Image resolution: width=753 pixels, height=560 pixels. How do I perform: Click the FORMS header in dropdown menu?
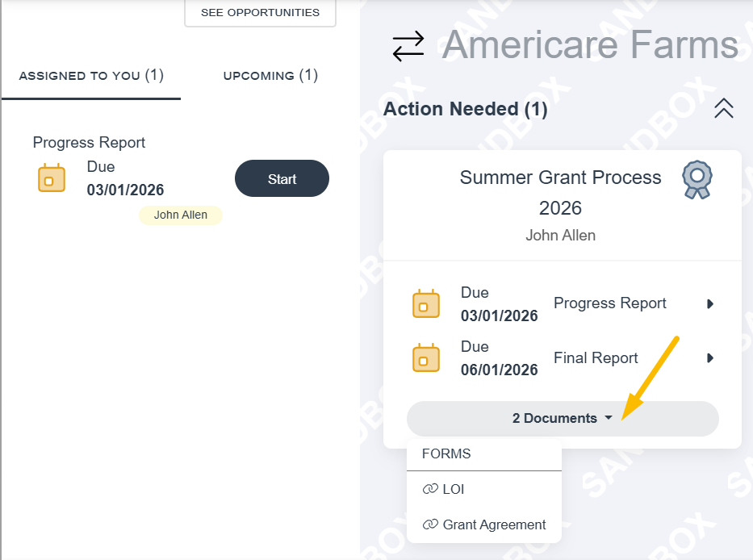click(x=446, y=453)
